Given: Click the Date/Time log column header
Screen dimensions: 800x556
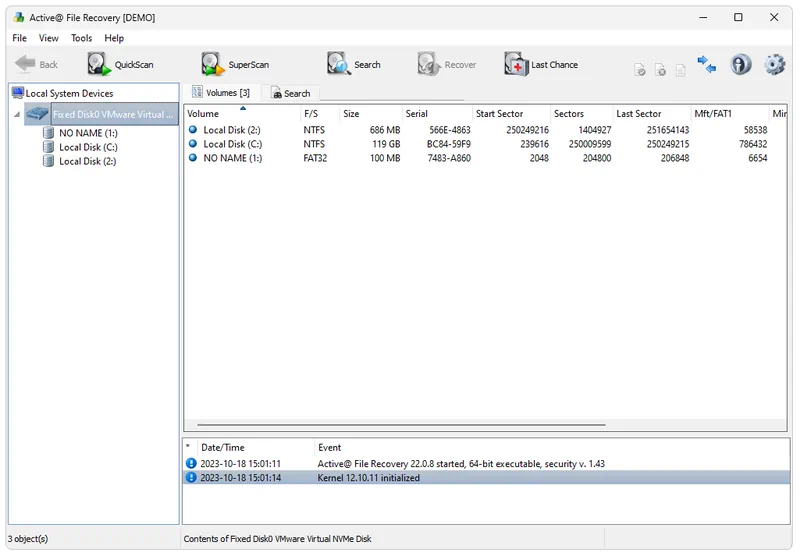Looking at the screenshot, I should click(255, 447).
